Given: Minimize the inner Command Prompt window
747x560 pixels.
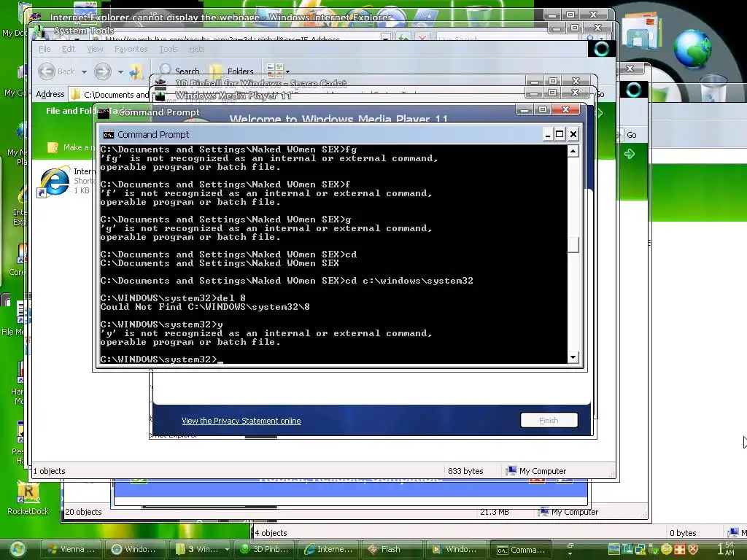Looking at the screenshot, I should [x=548, y=134].
